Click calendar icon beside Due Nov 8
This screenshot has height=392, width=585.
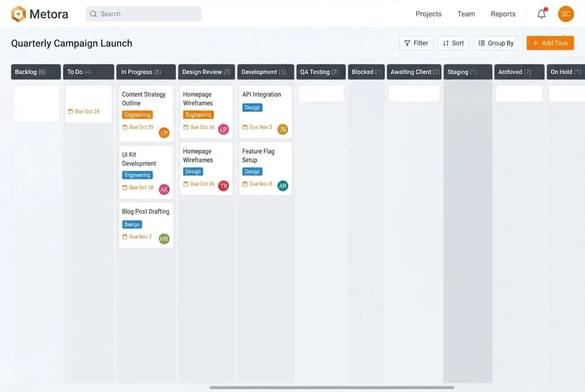coord(245,184)
